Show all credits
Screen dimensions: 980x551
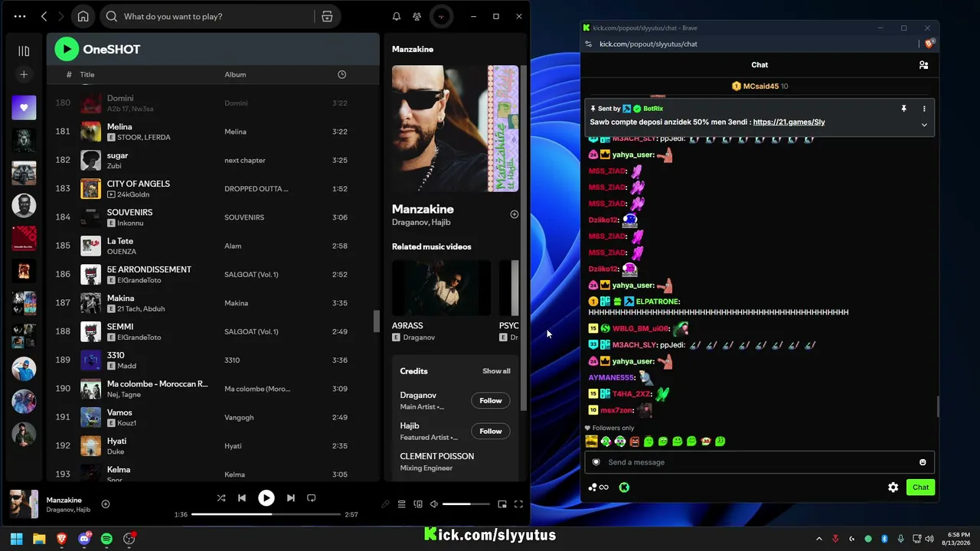pos(496,371)
